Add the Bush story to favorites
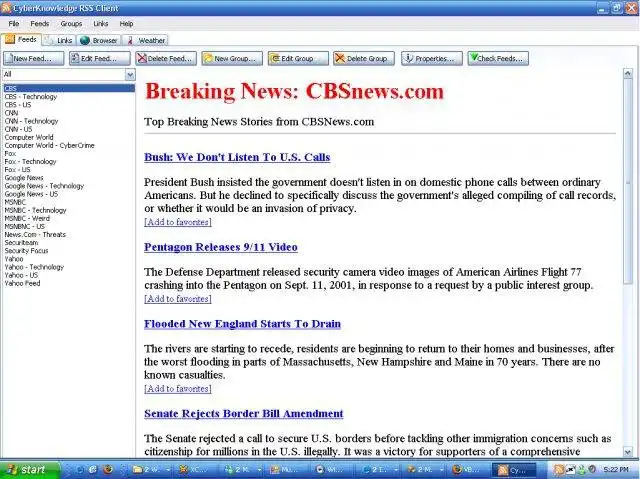Image resolution: width=640 pixels, height=479 pixels. [x=178, y=222]
